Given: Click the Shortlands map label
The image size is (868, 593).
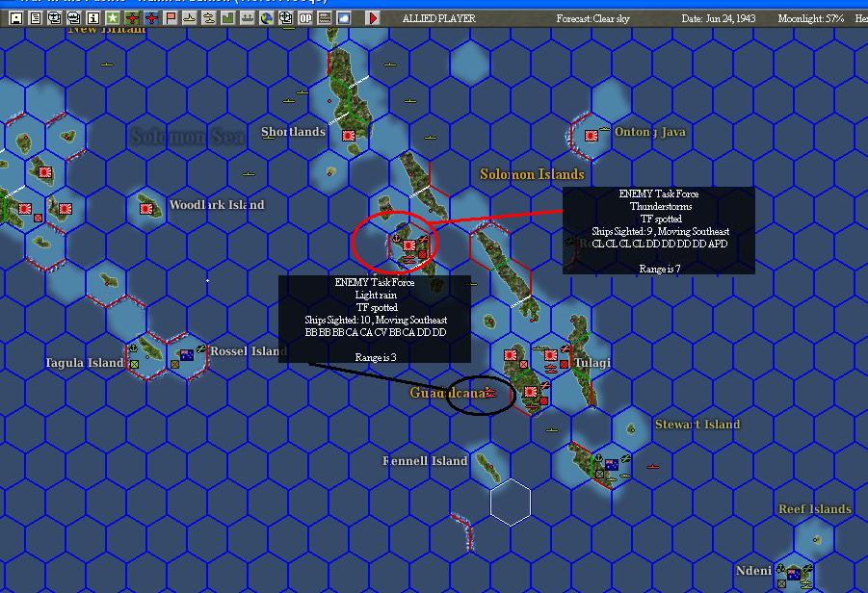Looking at the screenshot, I should coord(294,132).
